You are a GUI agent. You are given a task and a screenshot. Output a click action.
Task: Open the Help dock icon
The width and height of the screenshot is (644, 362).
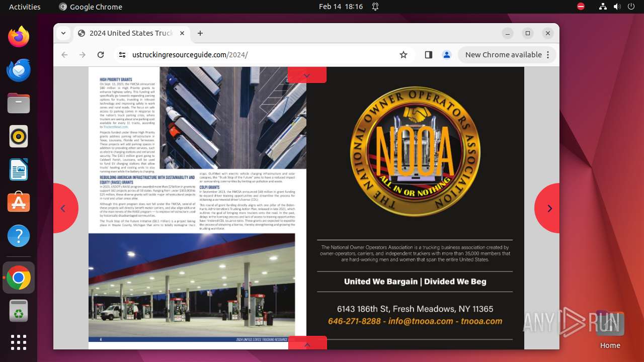click(x=19, y=236)
